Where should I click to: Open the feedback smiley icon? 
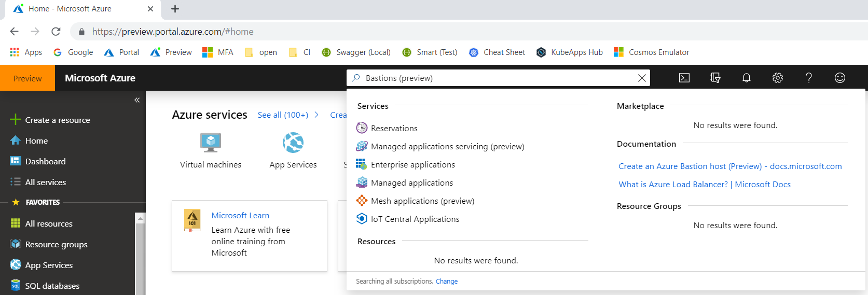coord(840,78)
